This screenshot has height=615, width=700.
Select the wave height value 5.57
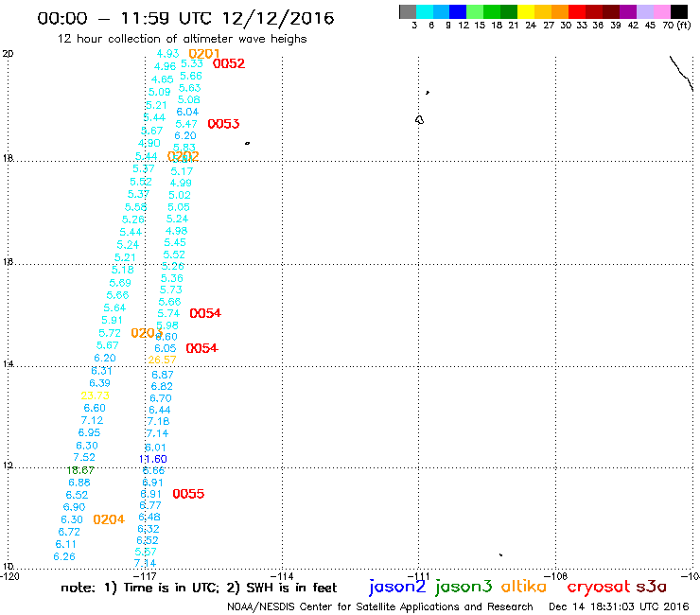146,552
